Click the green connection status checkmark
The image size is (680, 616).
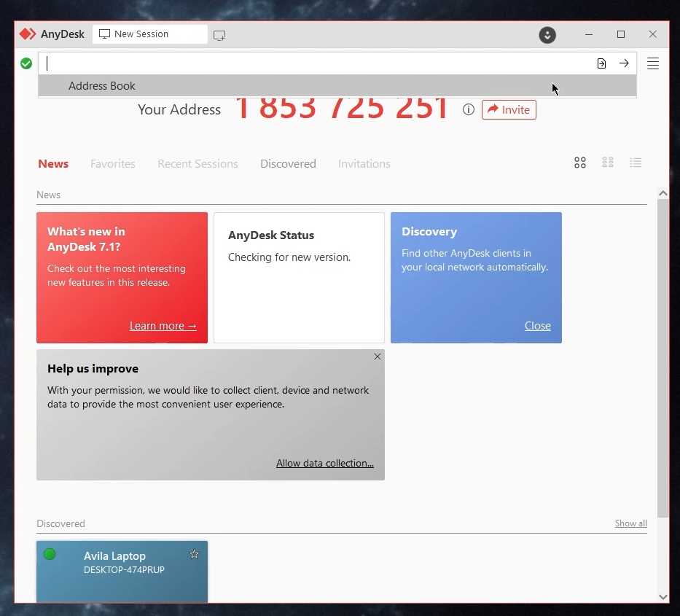[26, 63]
